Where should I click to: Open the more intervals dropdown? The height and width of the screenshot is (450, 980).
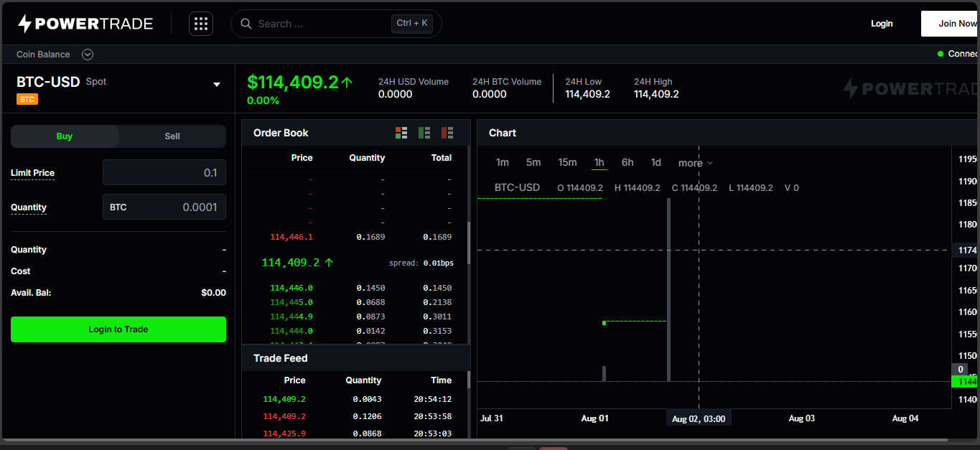pyautogui.click(x=695, y=163)
